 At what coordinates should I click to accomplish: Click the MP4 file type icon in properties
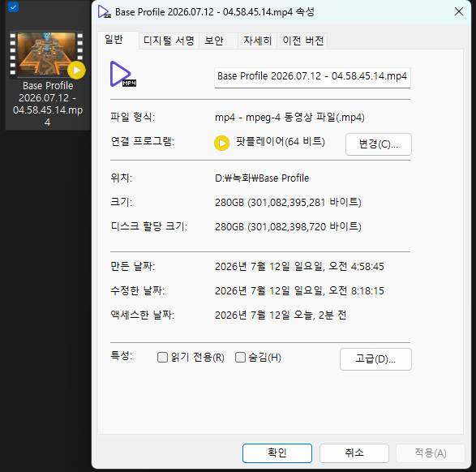pyautogui.click(x=122, y=74)
